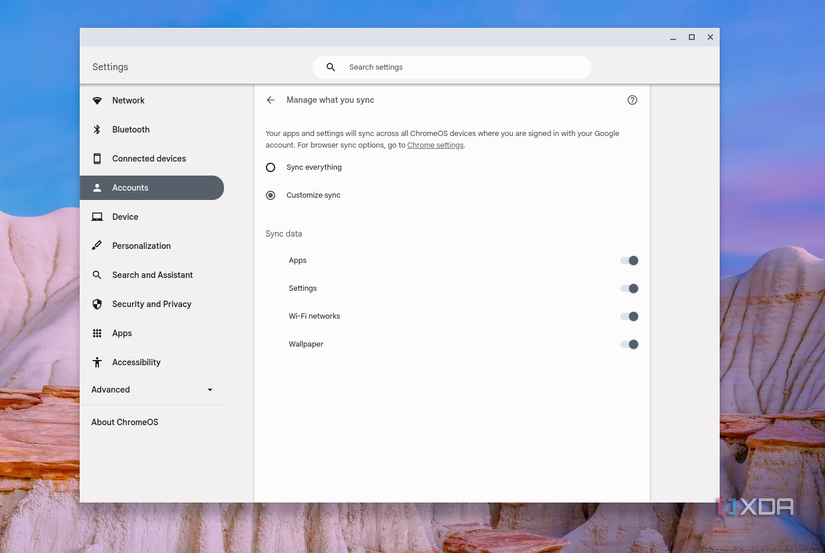Open help with the question mark icon
Viewport: 825px width, 553px height.
pos(632,100)
